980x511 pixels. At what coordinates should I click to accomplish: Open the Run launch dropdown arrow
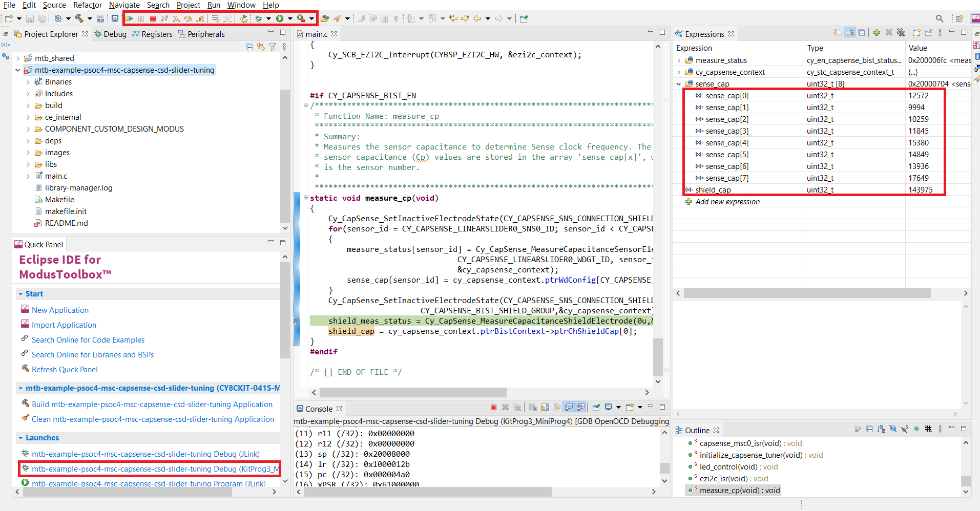290,19
